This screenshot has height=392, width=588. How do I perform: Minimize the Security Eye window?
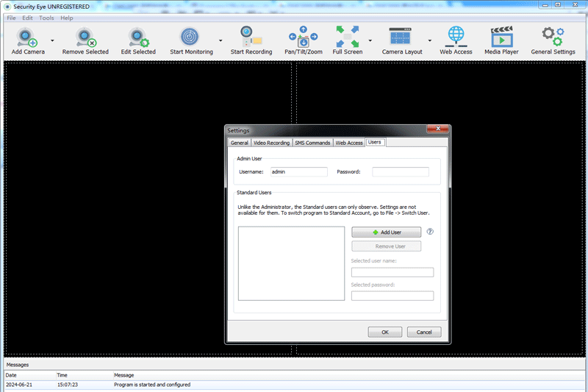(545, 5)
